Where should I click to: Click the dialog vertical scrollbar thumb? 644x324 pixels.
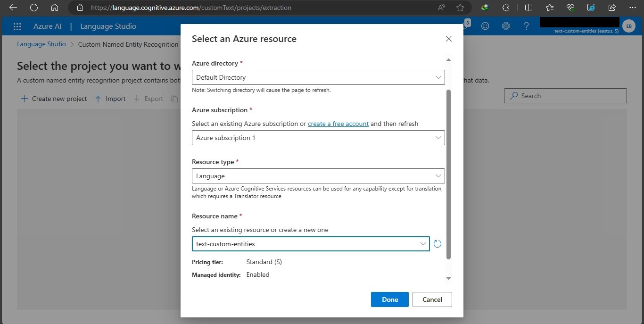[448, 174]
